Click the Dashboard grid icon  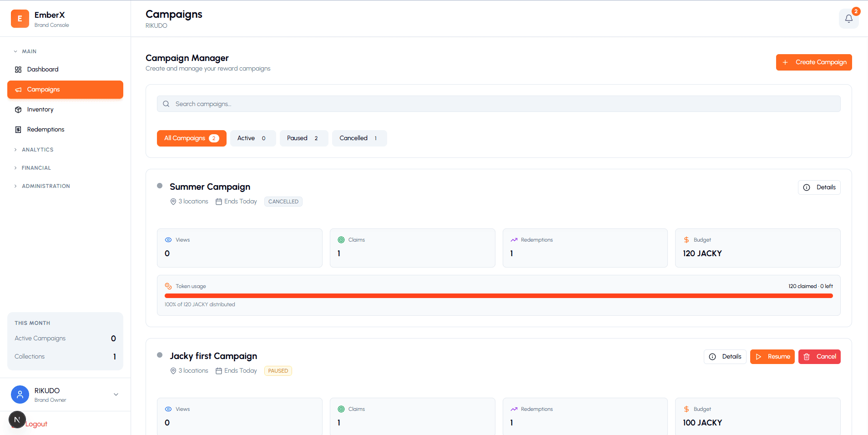point(18,70)
